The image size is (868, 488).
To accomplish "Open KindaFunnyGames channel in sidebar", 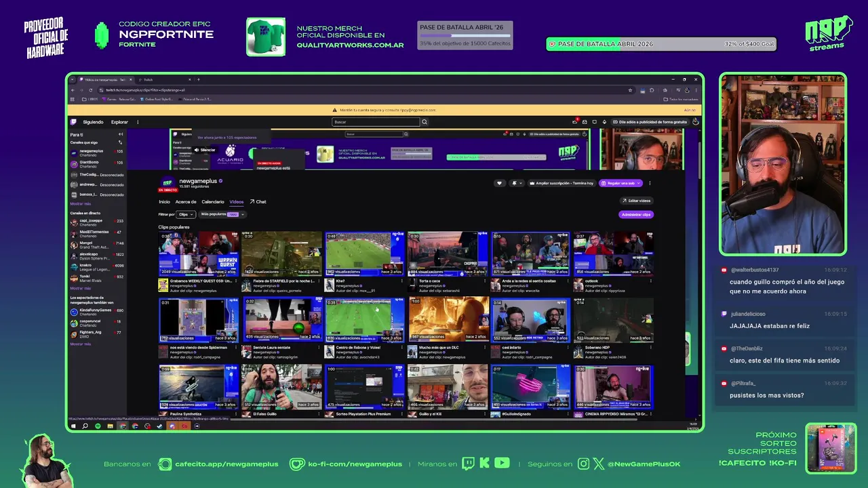I will (97, 311).
